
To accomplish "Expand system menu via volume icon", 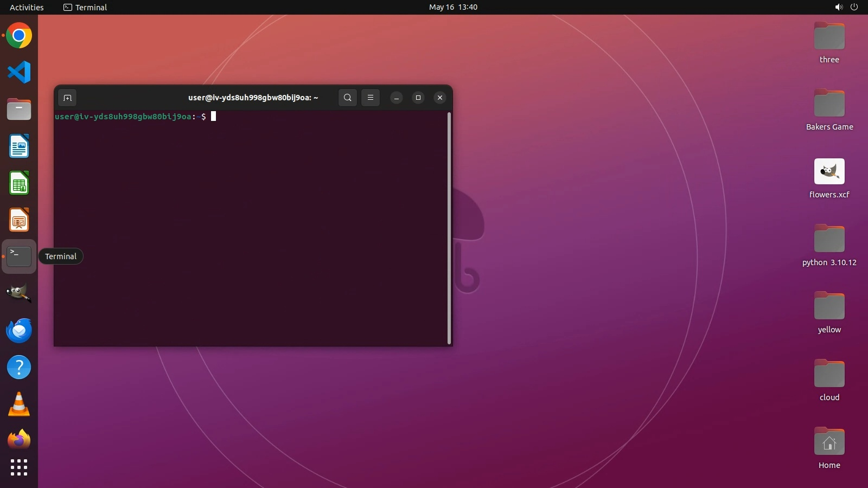I will [839, 7].
